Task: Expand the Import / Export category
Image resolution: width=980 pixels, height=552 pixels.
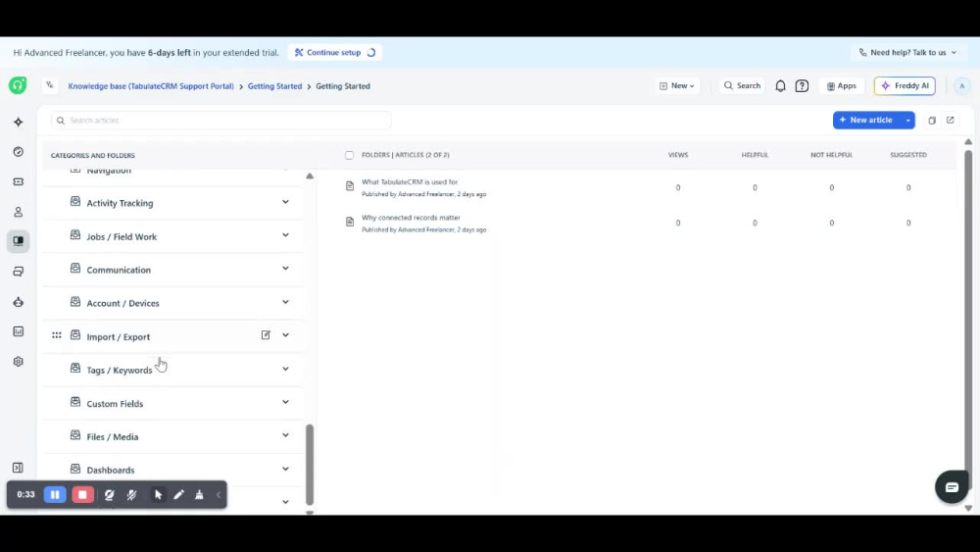Action: pyautogui.click(x=285, y=335)
